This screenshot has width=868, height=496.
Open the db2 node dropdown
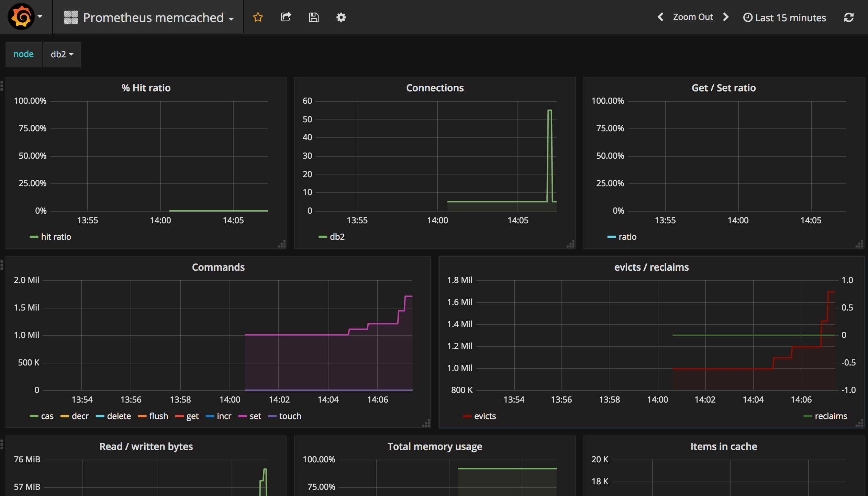coord(62,54)
